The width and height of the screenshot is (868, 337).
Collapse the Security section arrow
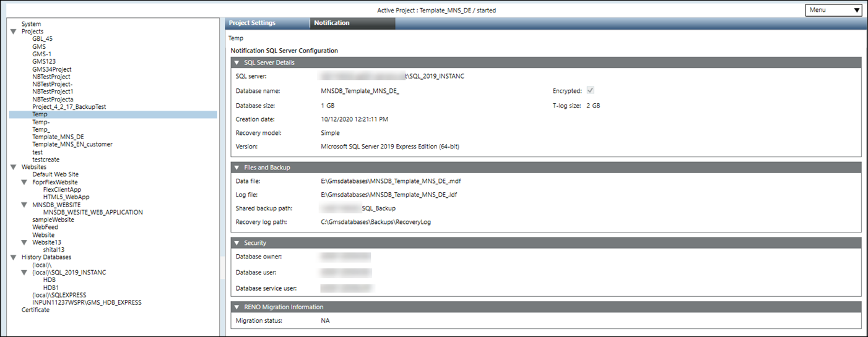click(237, 243)
